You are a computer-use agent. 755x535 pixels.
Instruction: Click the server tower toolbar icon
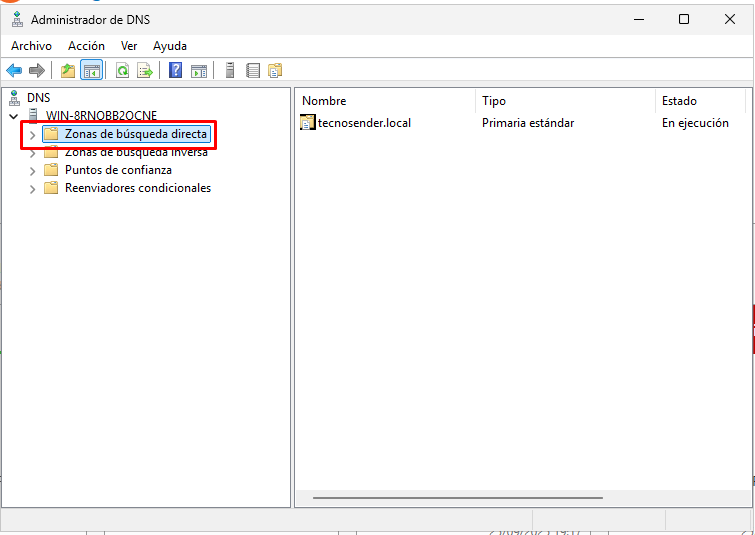coord(230,70)
